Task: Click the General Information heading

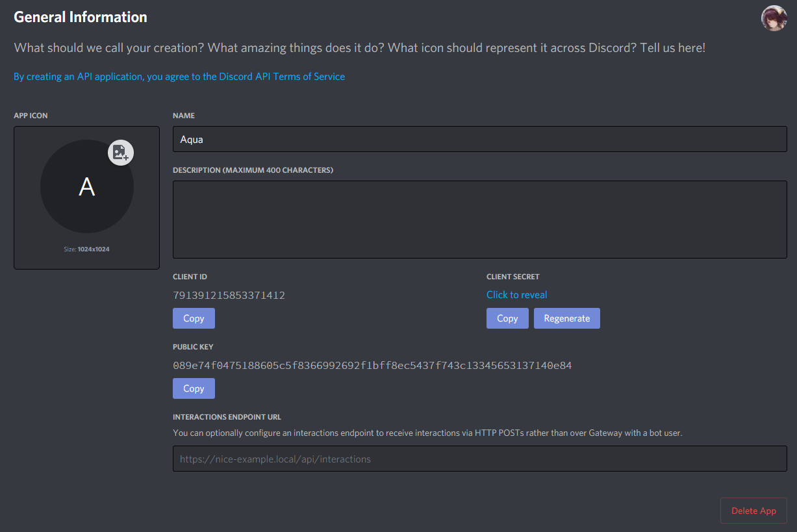Action: (x=81, y=17)
